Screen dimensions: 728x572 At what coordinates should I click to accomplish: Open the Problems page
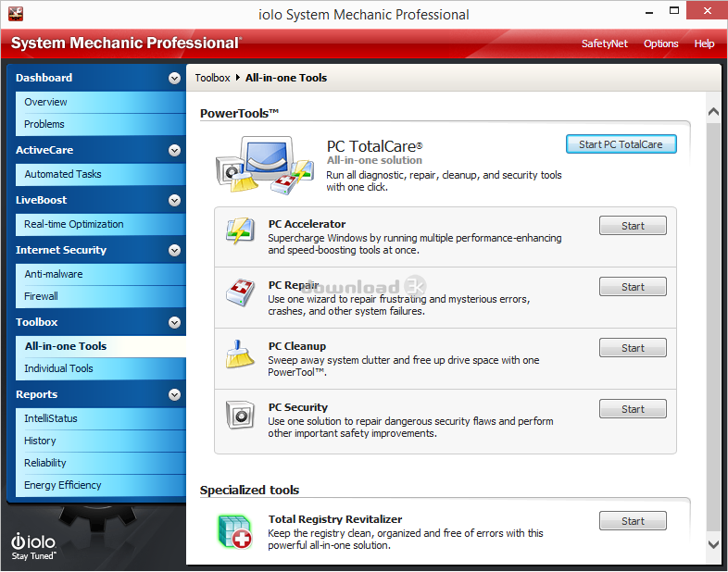click(101, 124)
